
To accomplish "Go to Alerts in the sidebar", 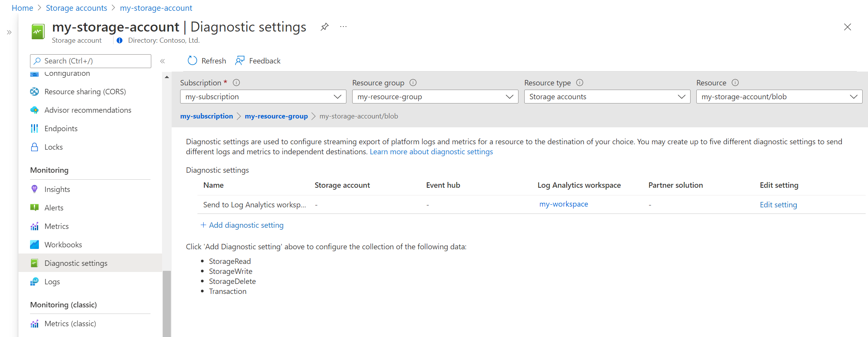I will [54, 208].
